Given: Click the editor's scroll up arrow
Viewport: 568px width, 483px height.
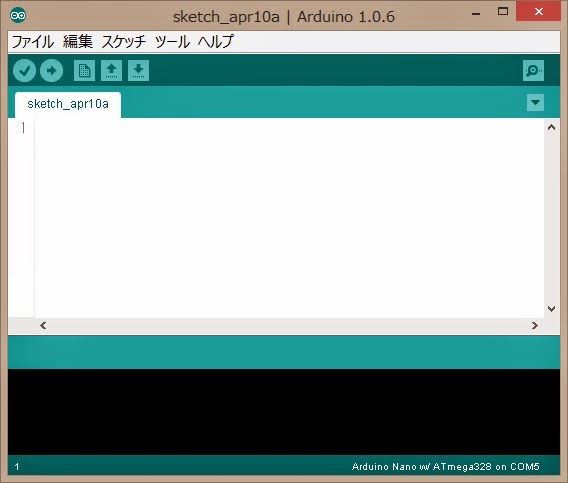Looking at the screenshot, I should click(552, 127).
